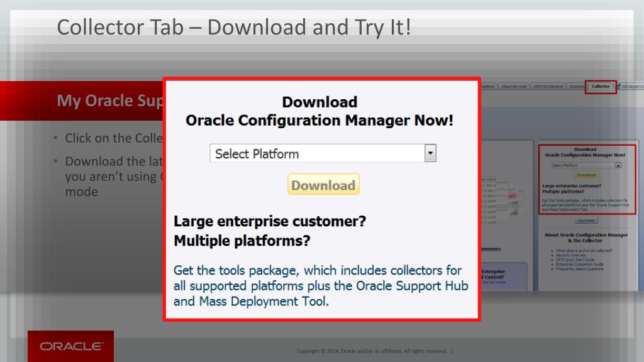
Task: Open the Frequently Asked Questions link
Action: pos(579,269)
